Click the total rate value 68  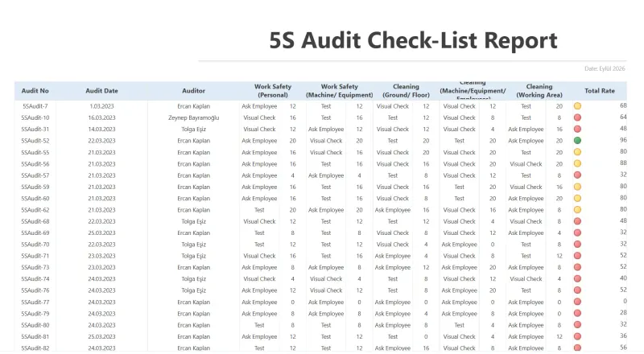623,105
